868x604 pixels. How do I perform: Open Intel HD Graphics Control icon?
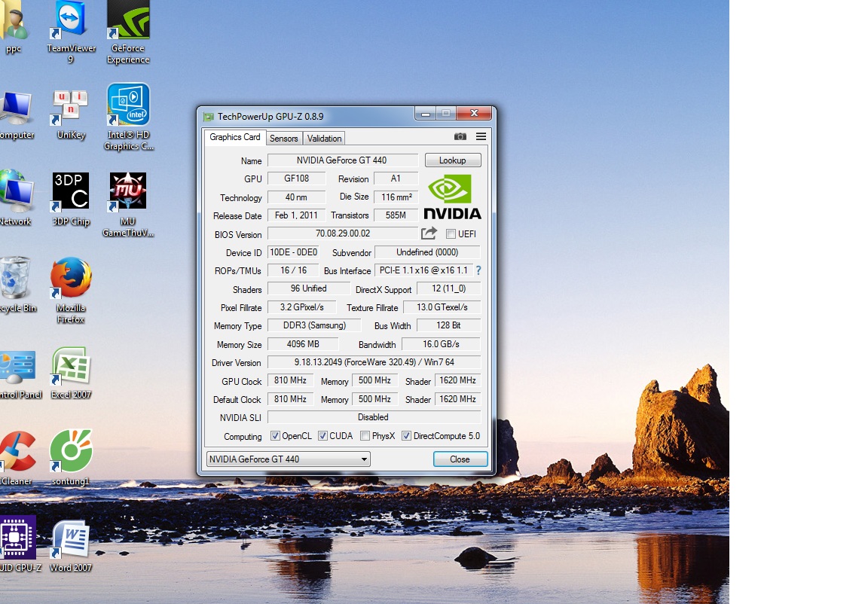pos(128,117)
